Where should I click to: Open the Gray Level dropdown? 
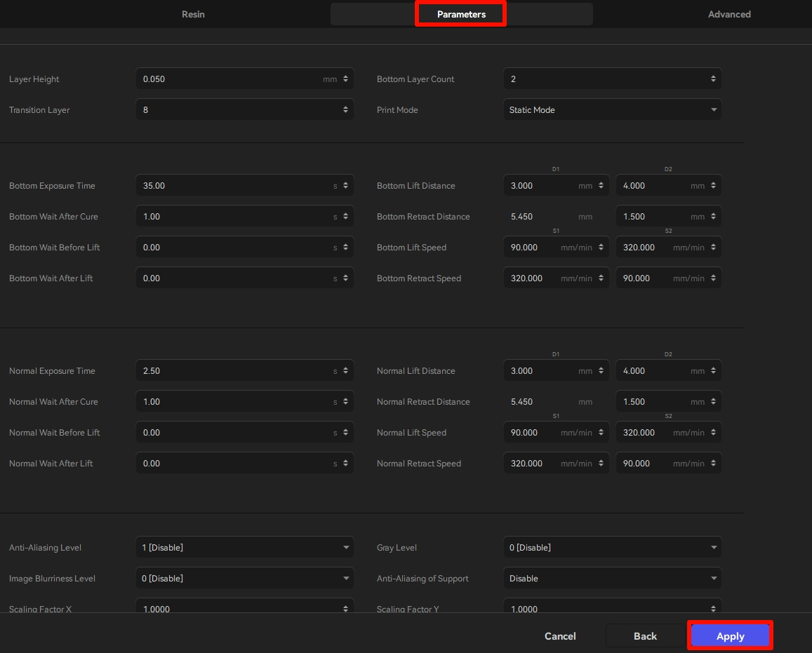click(612, 548)
